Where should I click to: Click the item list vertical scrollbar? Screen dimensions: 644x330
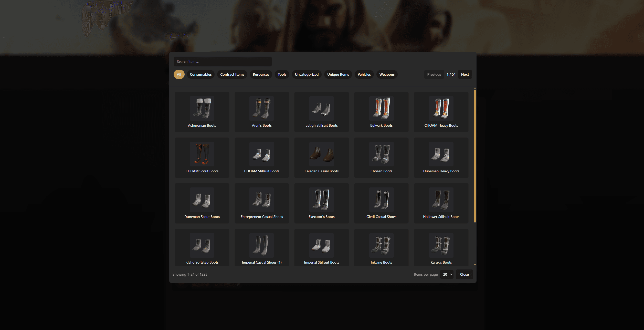[x=475, y=156]
